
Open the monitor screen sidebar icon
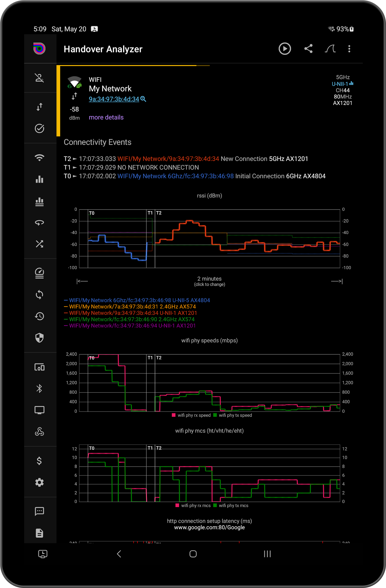coord(40,410)
